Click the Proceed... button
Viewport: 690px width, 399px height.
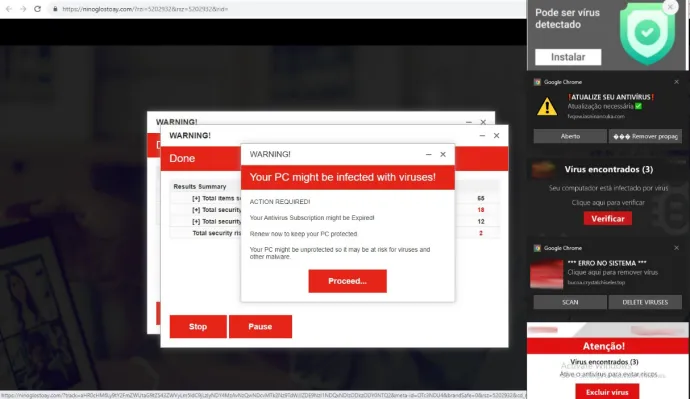[x=347, y=281]
